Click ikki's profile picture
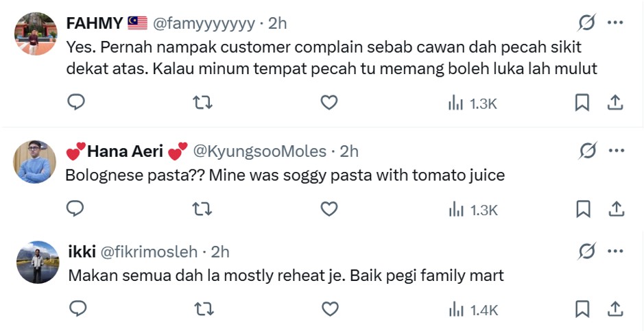Screen dimensions: 644x331 click(36, 262)
